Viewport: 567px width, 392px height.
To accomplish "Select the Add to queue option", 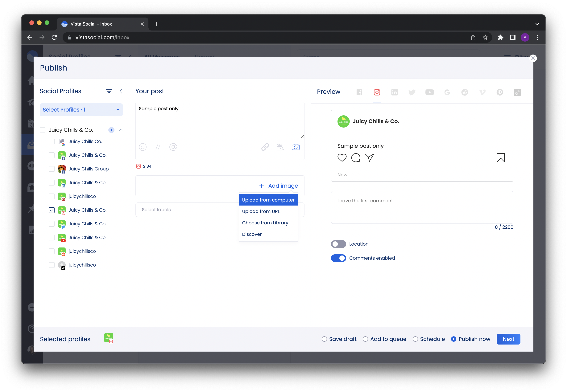I will point(365,339).
